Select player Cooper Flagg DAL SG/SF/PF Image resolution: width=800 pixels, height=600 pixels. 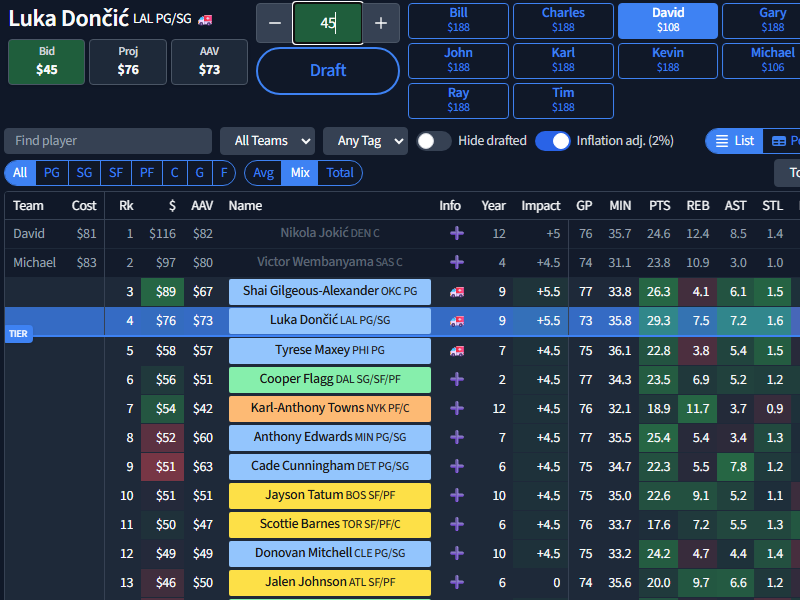tap(330, 380)
